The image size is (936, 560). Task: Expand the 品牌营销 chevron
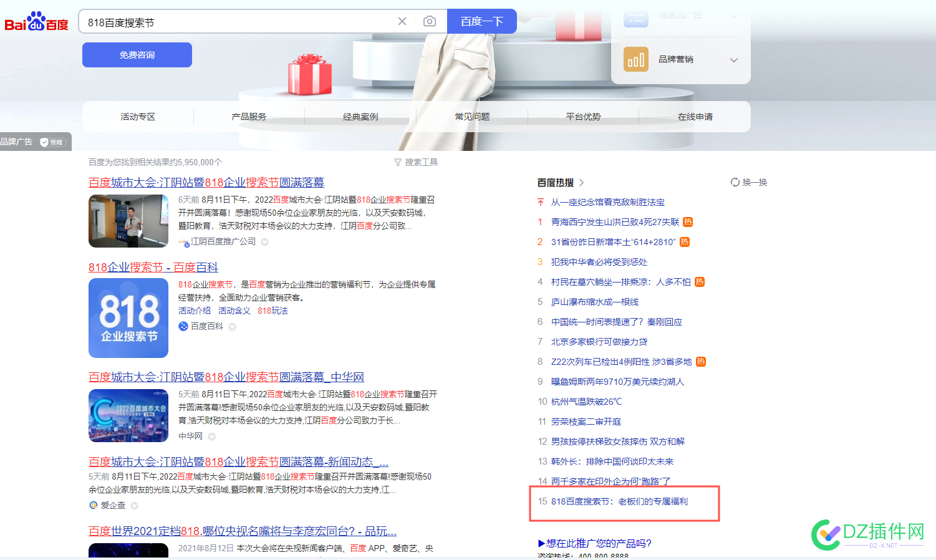pos(734,60)
